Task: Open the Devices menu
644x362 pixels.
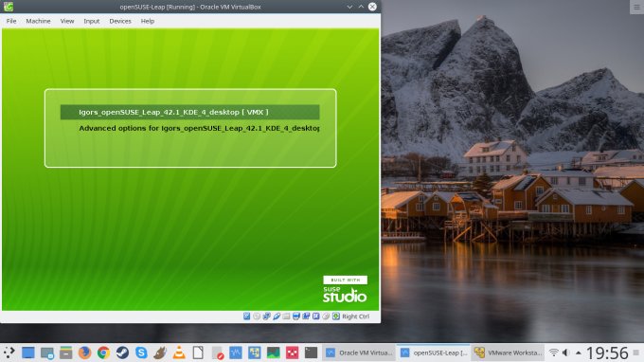Action: pos(120,21)
